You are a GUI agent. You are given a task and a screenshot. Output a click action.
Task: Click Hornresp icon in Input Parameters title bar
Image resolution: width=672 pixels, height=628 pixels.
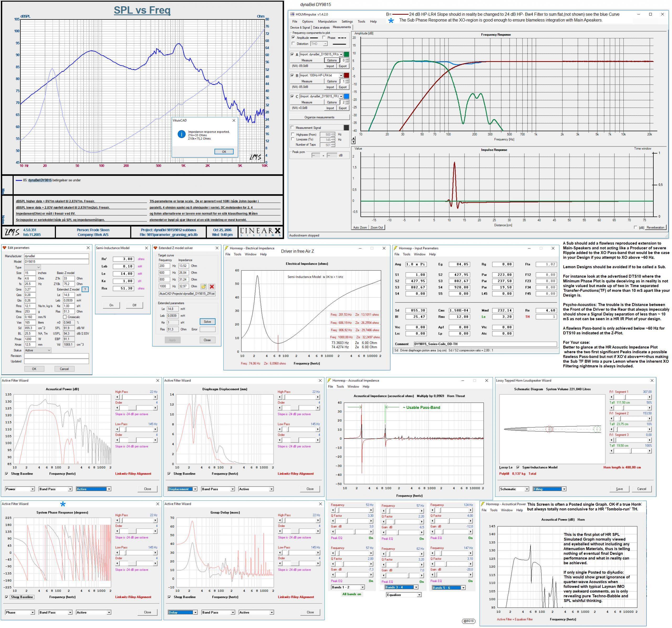(396, 248)
